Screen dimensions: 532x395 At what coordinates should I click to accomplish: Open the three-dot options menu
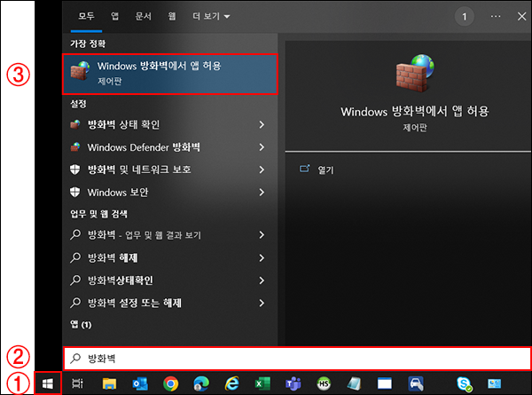point(496,16)
